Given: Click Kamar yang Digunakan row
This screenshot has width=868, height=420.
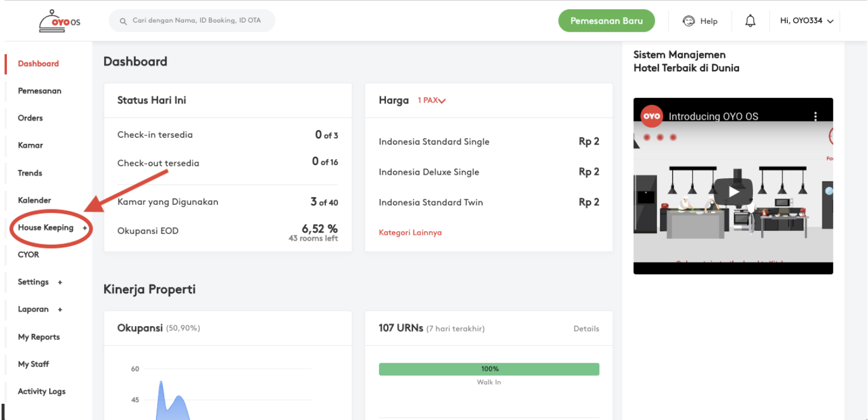Looking at the screenshot, I should 228,202.
